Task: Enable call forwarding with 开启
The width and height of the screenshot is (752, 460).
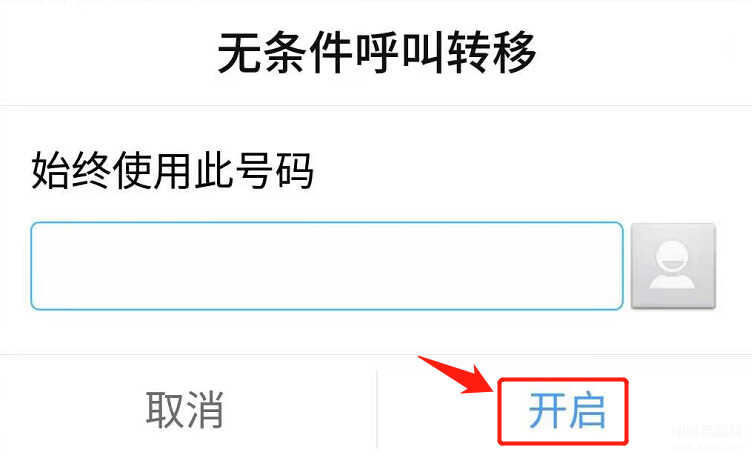Action: pyautogui.click(x=567, y=411)
